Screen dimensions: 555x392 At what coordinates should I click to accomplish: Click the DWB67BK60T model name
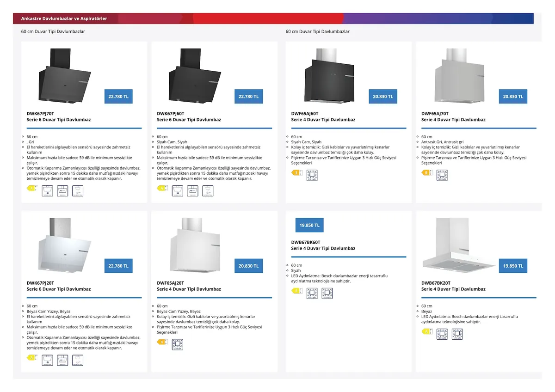[x=306, y=242]
